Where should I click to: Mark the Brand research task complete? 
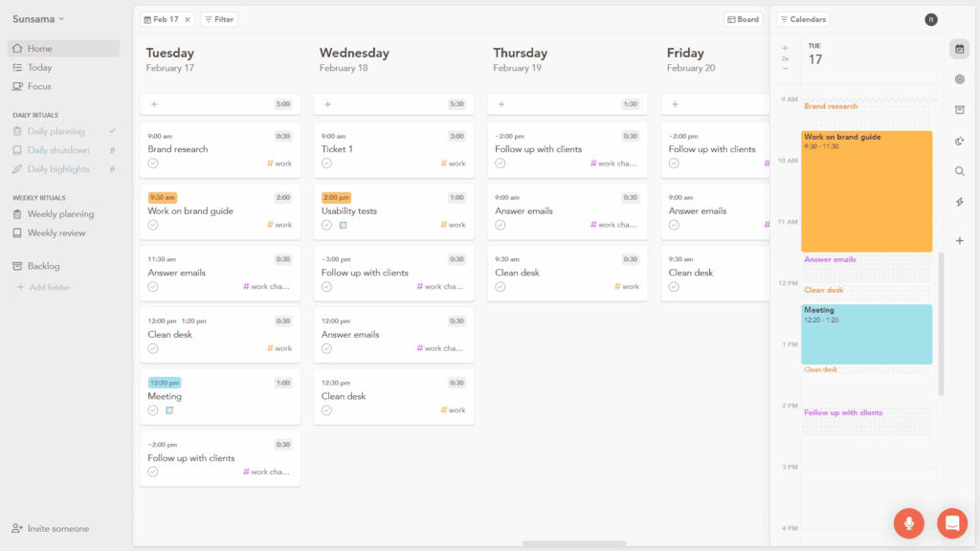click(x=153, y=164)
